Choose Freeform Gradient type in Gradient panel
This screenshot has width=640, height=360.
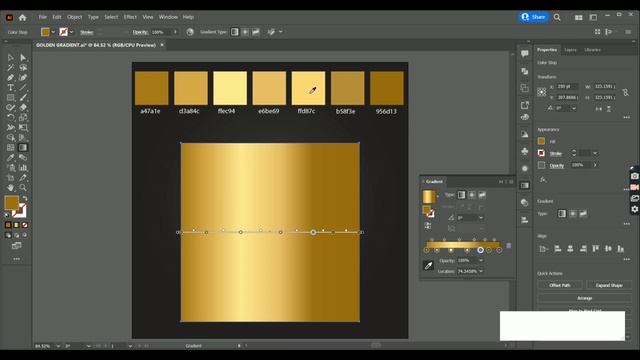[482, 195]
